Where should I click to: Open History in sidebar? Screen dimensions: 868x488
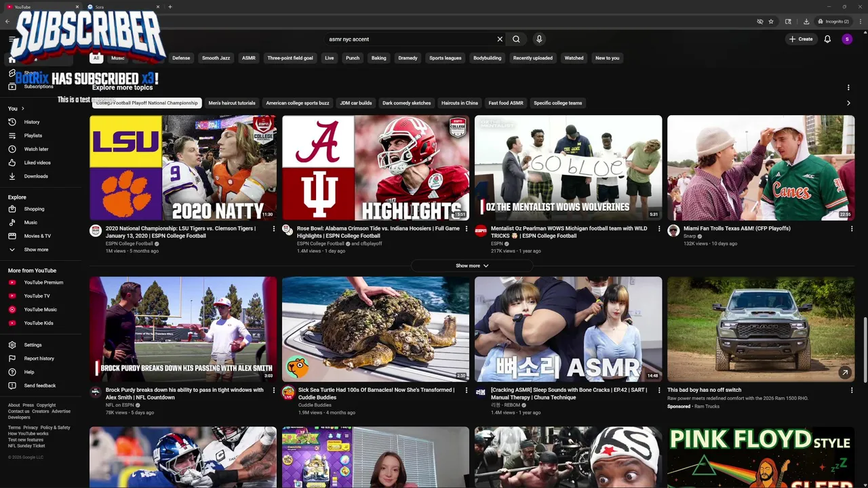32,122
